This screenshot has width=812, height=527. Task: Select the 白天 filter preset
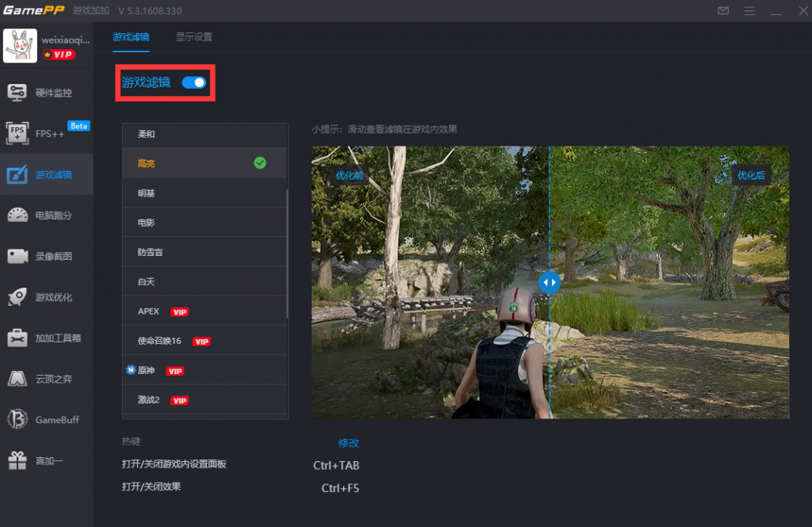pos(205,281)
